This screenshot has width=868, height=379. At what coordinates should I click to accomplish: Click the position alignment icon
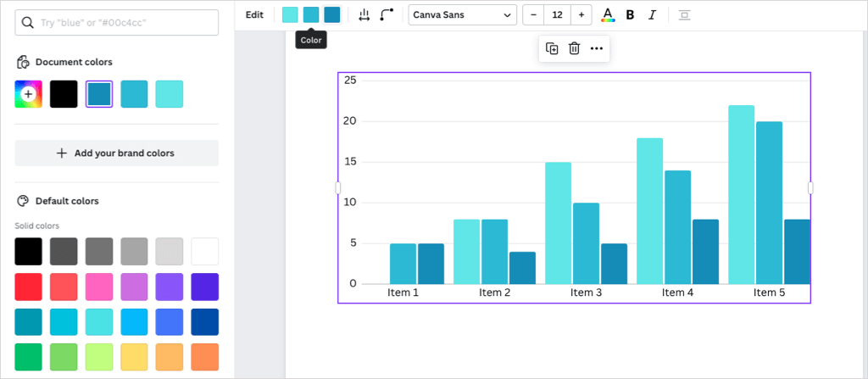[x=685, y=14]
